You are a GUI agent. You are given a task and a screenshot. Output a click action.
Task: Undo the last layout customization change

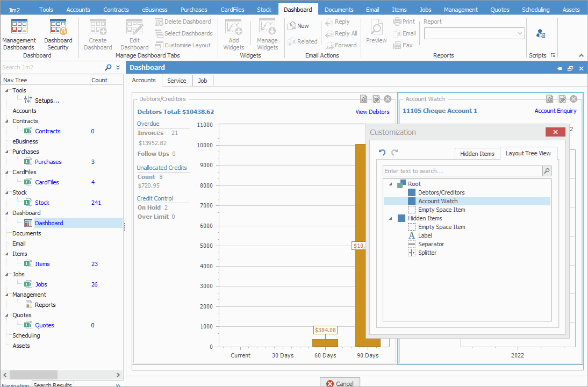[x=382, y=153]
